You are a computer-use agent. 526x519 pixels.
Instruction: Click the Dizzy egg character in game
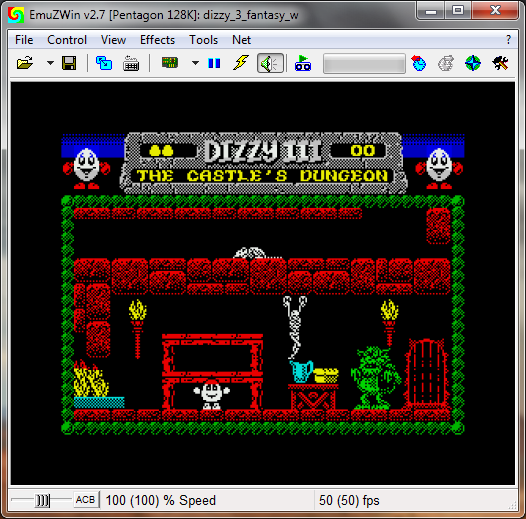[x=212, y=395]
